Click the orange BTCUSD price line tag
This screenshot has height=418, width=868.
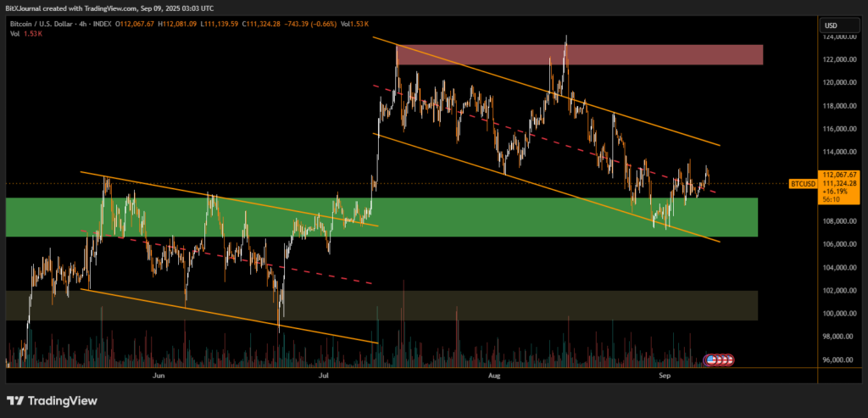click(802, 183)
